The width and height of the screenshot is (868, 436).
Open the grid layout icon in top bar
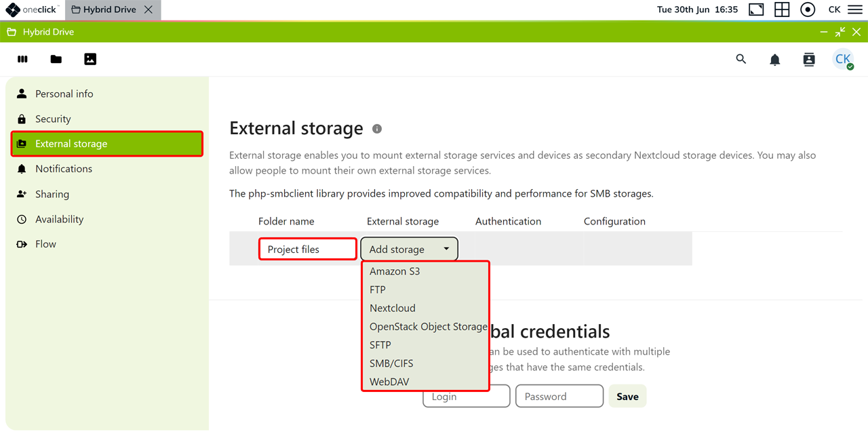tap(782, 9)
